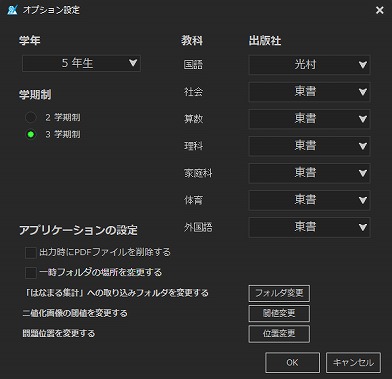Click the アプリケーションの設定 heading
This screenshot has height=379, width=392.
tap(78, 230)
